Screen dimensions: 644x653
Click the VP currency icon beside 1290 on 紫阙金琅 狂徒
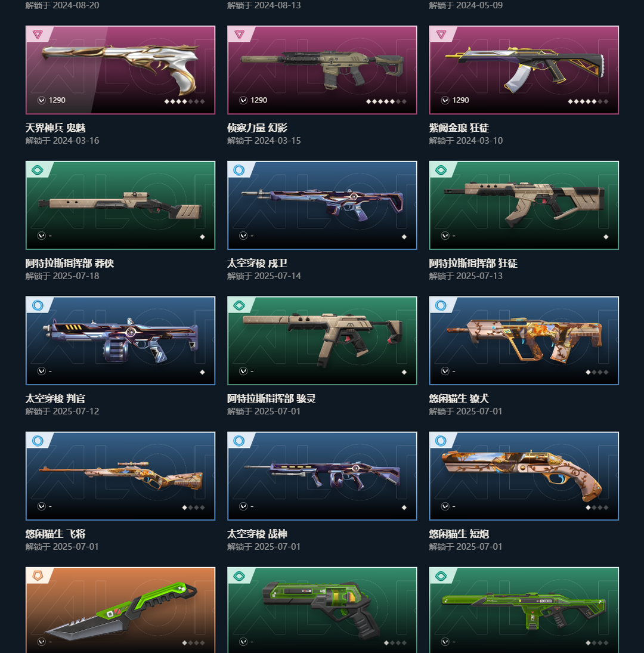(x=445, y=100)
